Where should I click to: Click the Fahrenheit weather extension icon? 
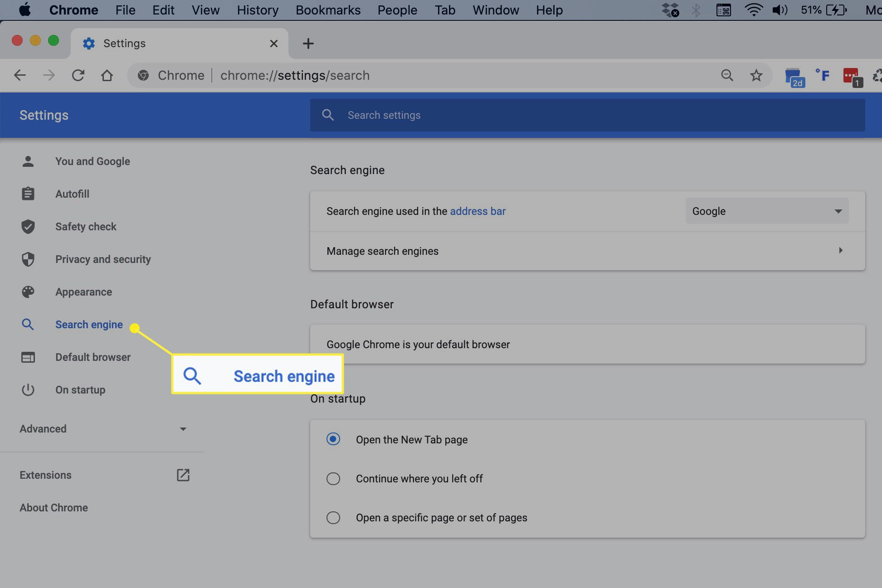click(x=823, y=75)
